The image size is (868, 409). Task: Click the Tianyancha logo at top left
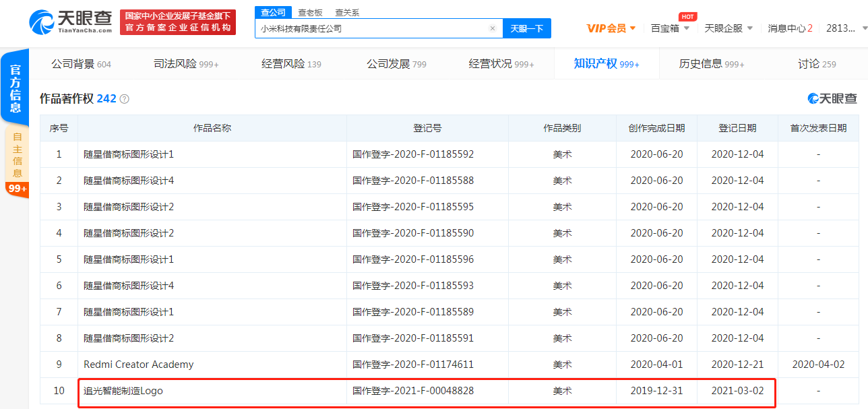point(71,21)
